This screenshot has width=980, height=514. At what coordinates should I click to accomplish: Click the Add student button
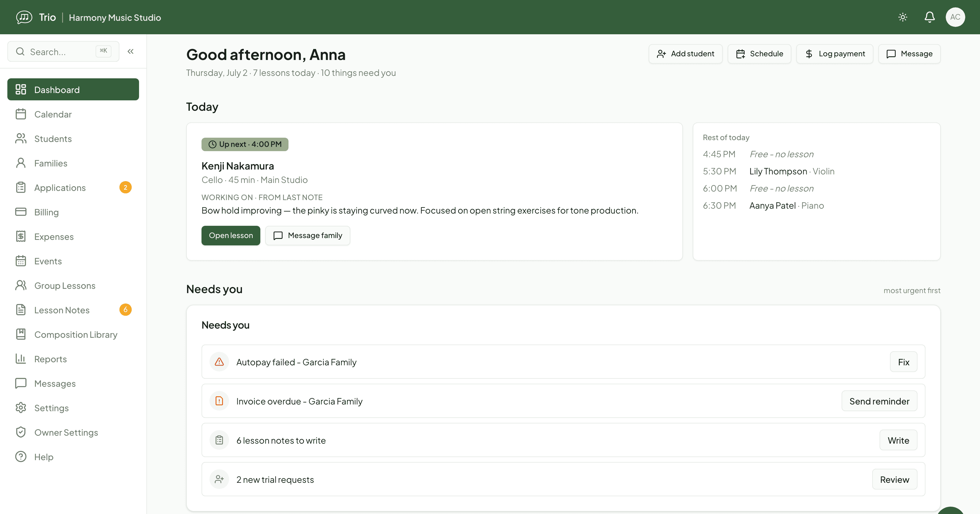click(686, 54)
